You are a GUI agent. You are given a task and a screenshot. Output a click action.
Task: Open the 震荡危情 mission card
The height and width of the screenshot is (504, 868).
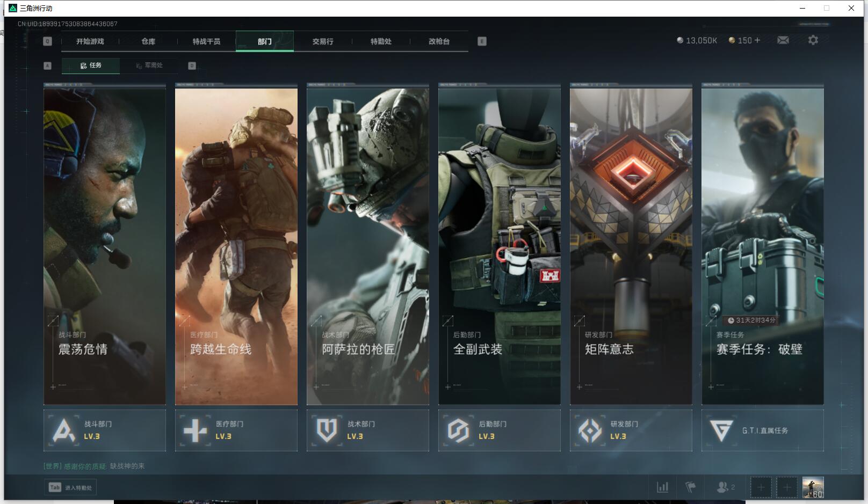105,246
